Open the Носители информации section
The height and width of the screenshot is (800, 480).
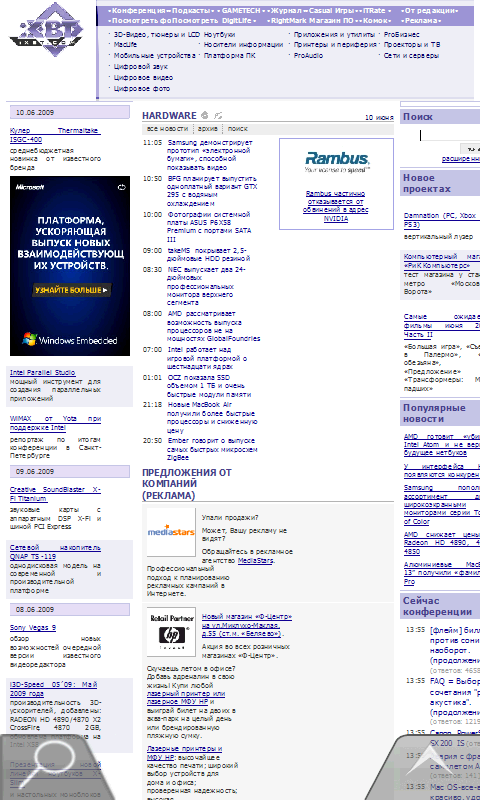coord(243,45)
